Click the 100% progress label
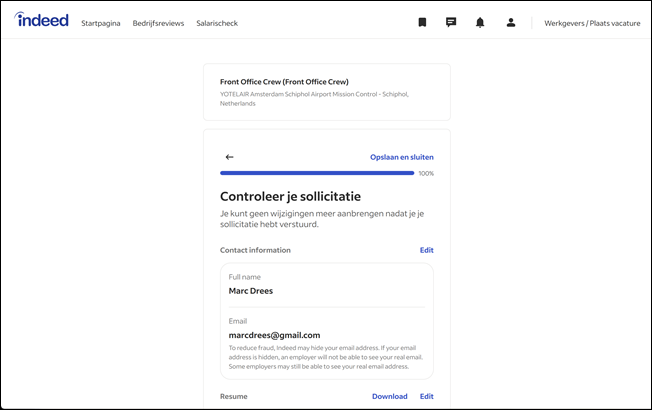Screen dimensions: 652x410 426,173
